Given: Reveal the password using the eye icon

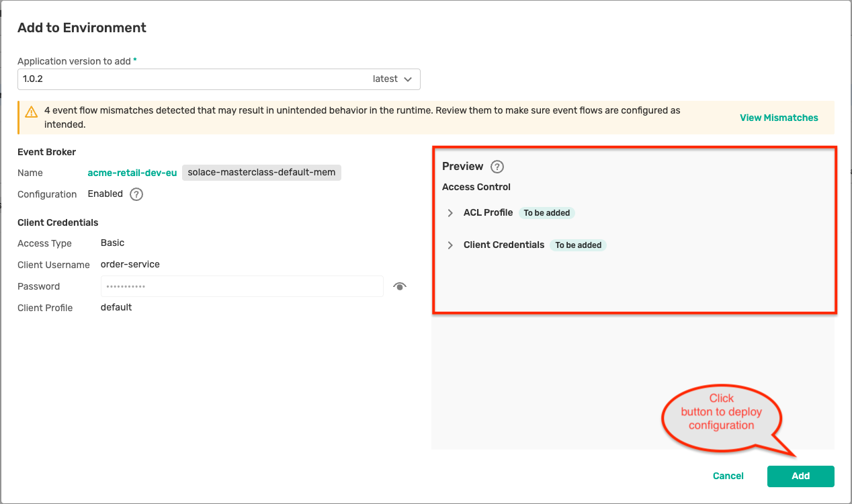Looking at the screenshot, I should [399, 286].
